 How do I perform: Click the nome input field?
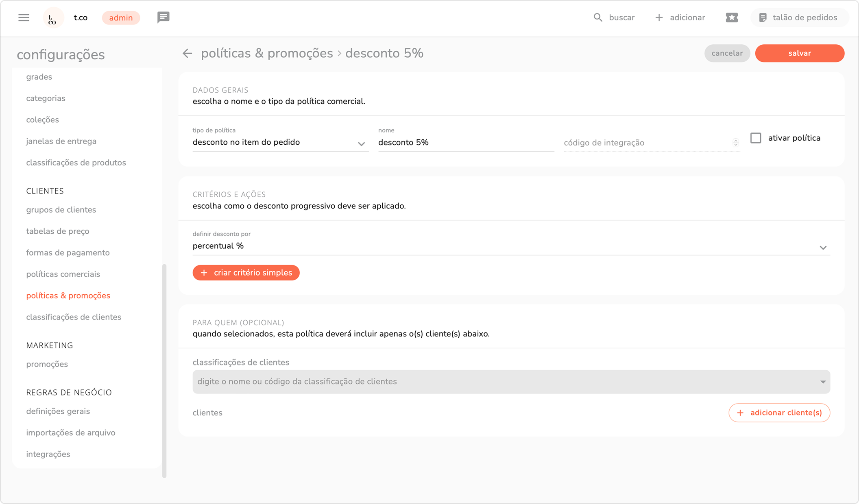(x=466, y=143)
